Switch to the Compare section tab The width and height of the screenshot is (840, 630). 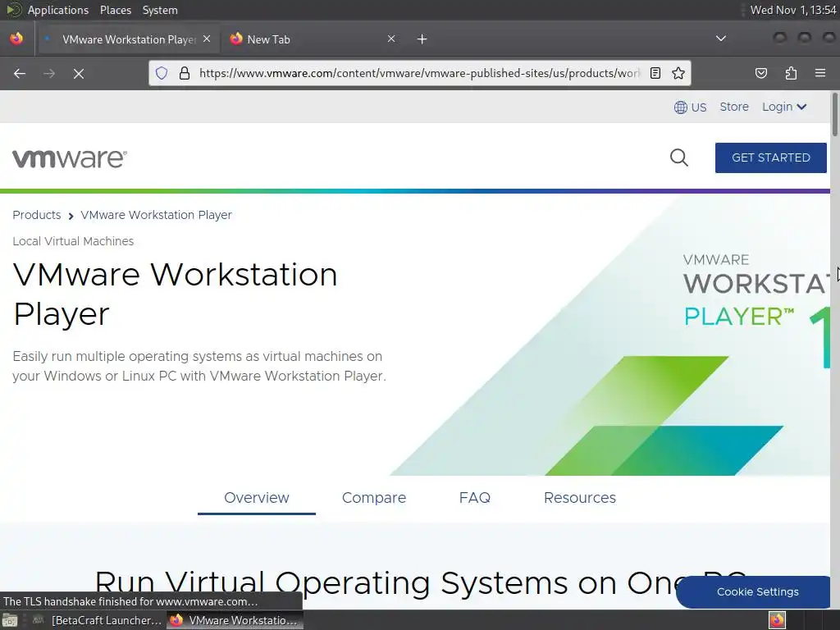(374, 498)
